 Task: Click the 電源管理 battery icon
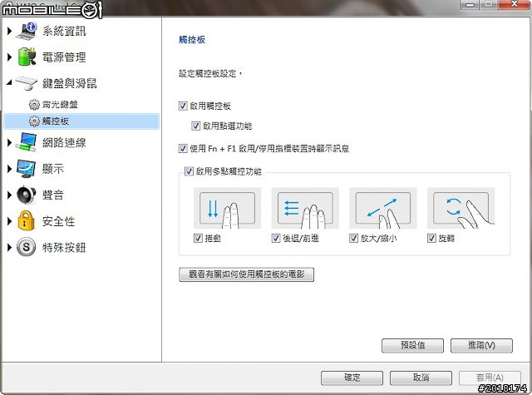tap(27, 58)
